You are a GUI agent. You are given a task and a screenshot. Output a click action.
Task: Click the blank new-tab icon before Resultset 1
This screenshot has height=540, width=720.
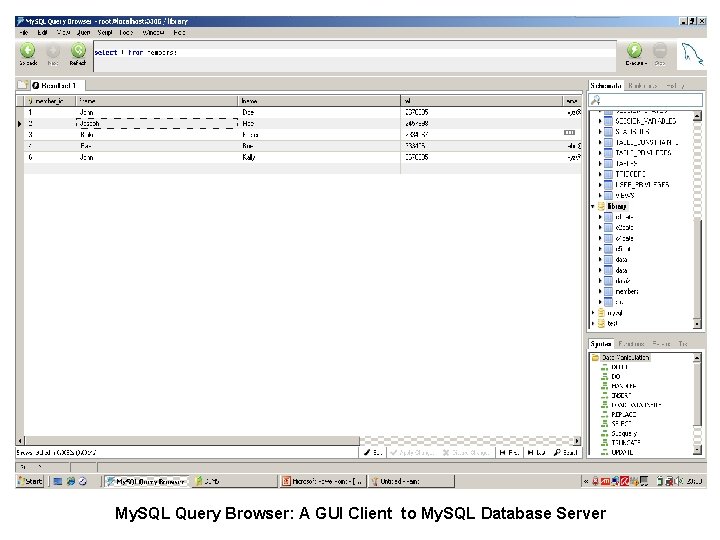coord(23,84)
